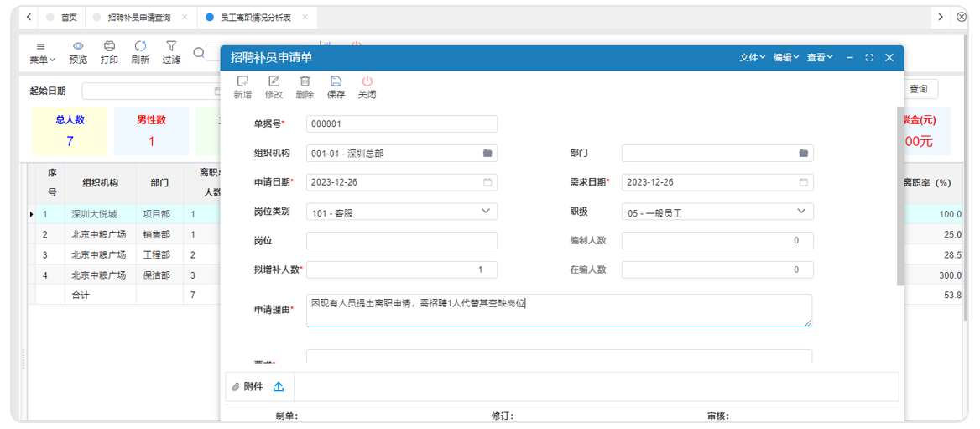Open the 申请日期 calendar picker
980x429 pixels.
[x=487, y=182]
